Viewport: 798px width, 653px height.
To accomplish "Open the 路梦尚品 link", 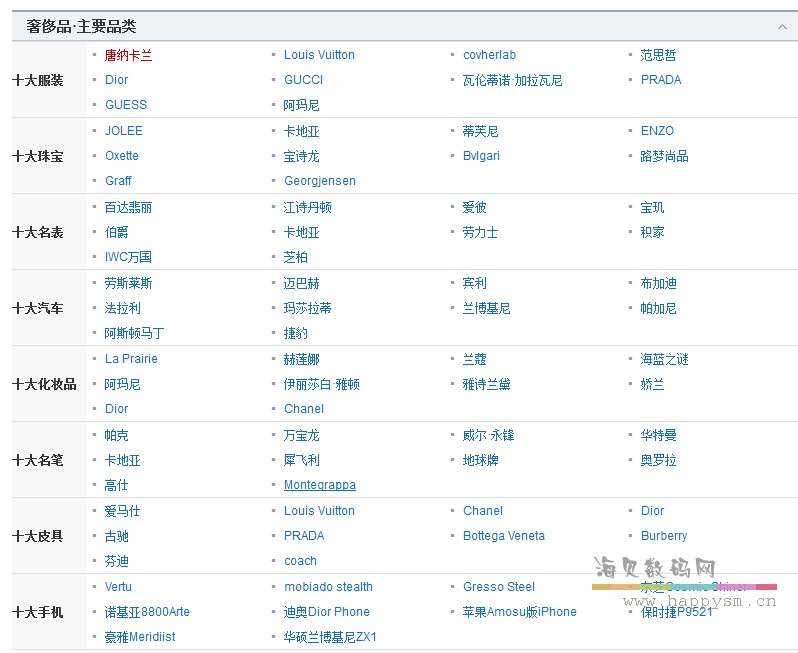I will click(x=664, y=156).
